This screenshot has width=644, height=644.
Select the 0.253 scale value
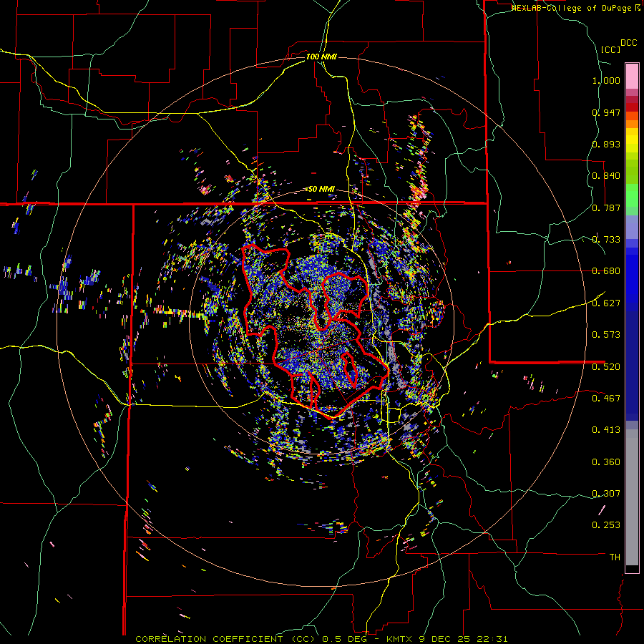(606, 525)
